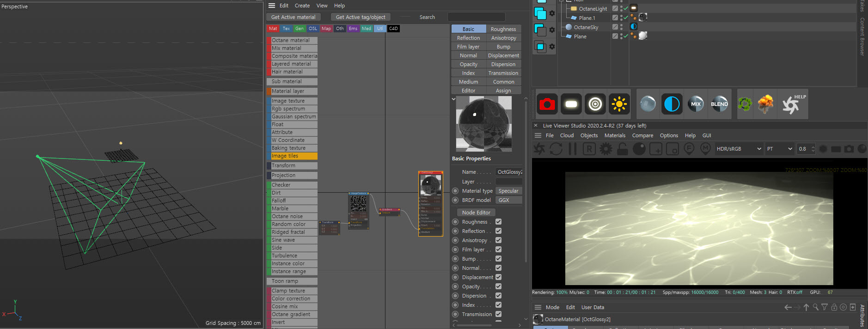Image resolution: width=868 pixels, height=329 pixels.
Task: Click the render region R icon
Action: [589, 149]
